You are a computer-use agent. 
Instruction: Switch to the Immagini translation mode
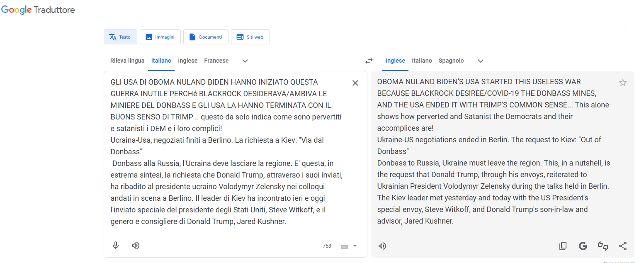coord(160,37)
